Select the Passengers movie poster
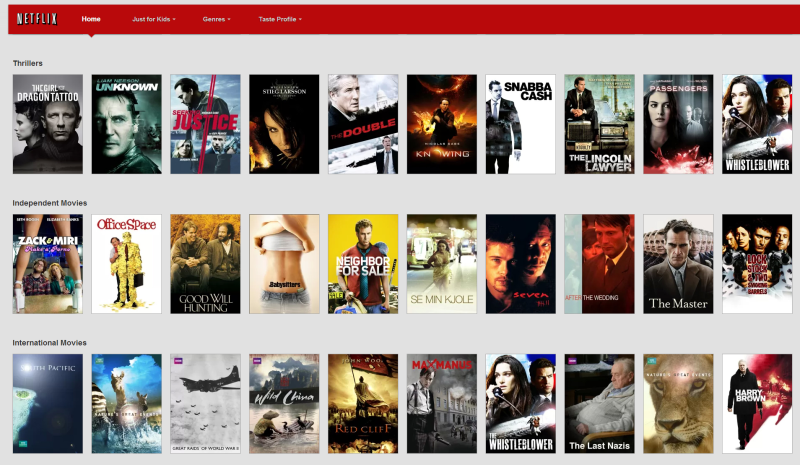Screen dimensions: 800x465 (679, 124)
